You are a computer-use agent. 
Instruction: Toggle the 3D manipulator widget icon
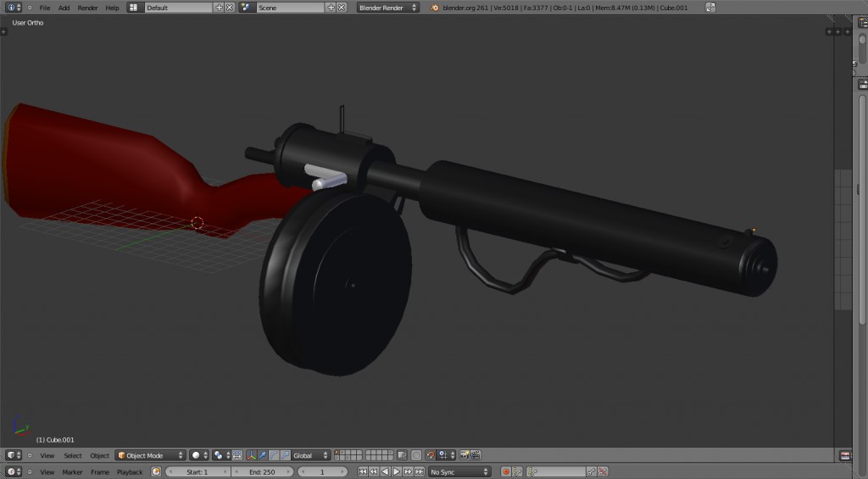(252, 455)
